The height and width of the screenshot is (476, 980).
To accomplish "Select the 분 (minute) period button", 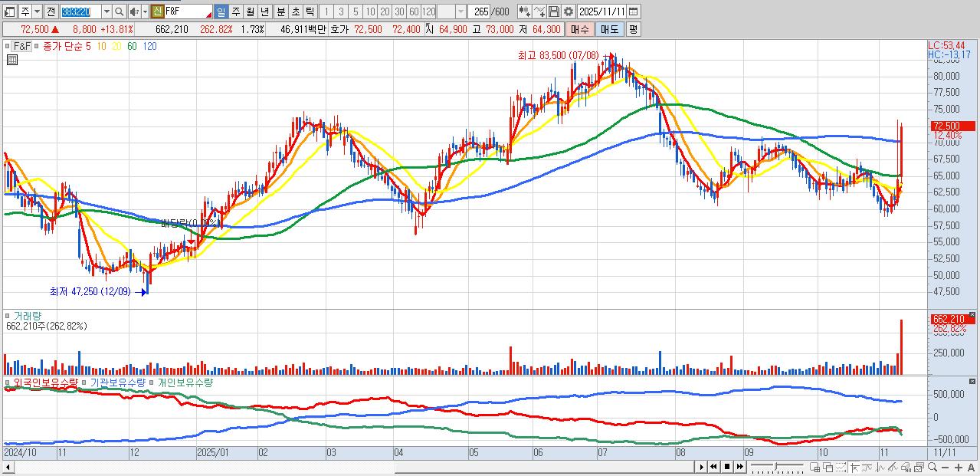I will pos(280,11).
